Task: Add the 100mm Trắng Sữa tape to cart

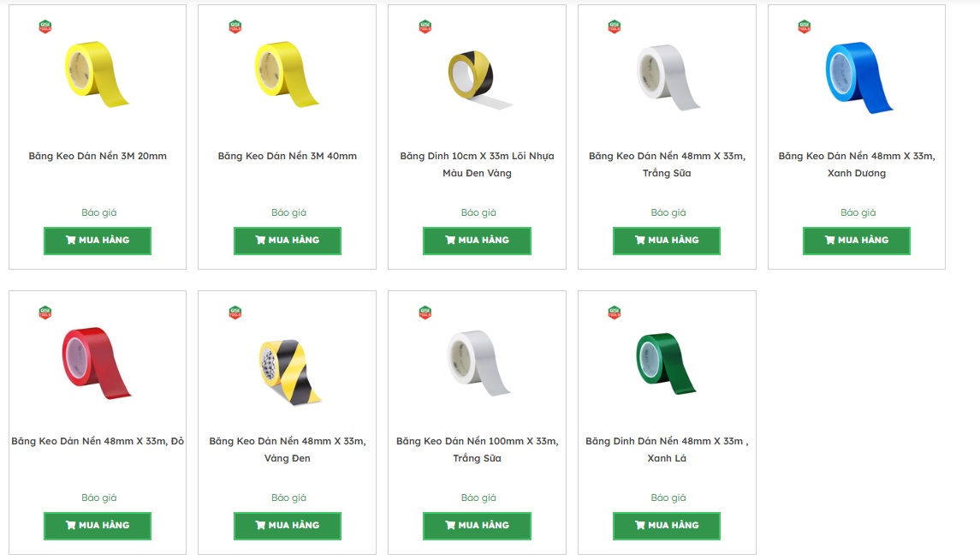Action: [x=477, y=526]
